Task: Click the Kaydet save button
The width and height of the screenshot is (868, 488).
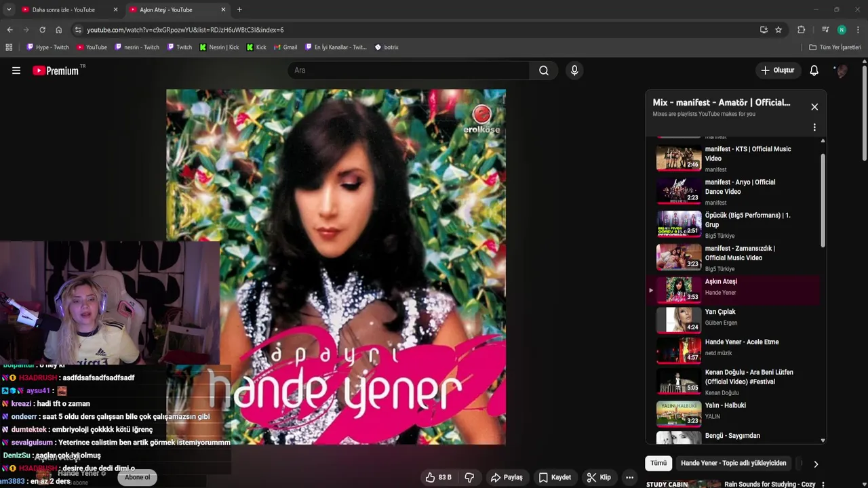Action: tap(555, 477)
